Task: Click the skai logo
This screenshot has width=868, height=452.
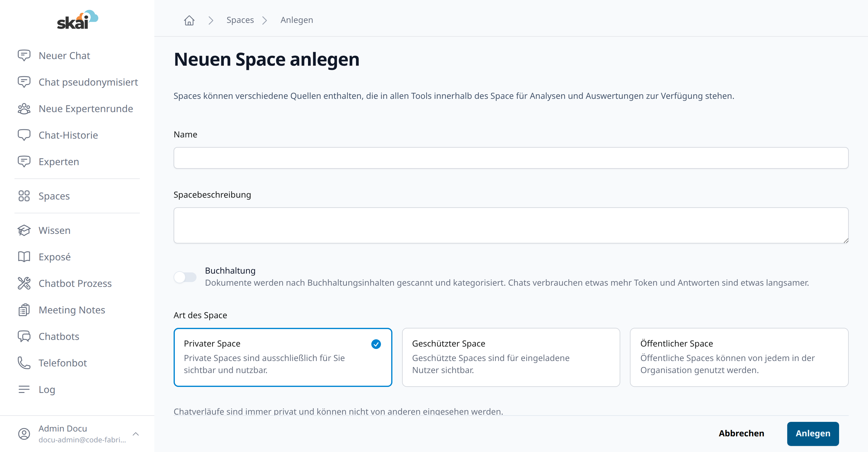Action: [x=77, y=20]
